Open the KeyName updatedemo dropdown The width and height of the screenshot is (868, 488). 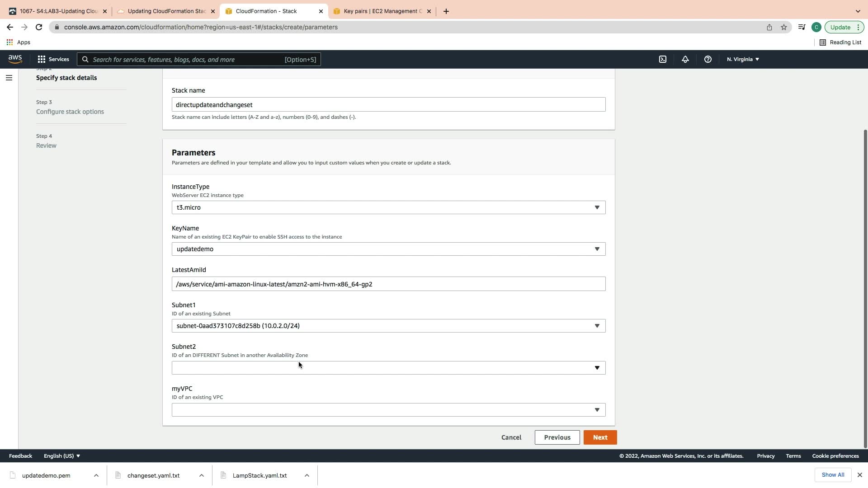(388, 249)
